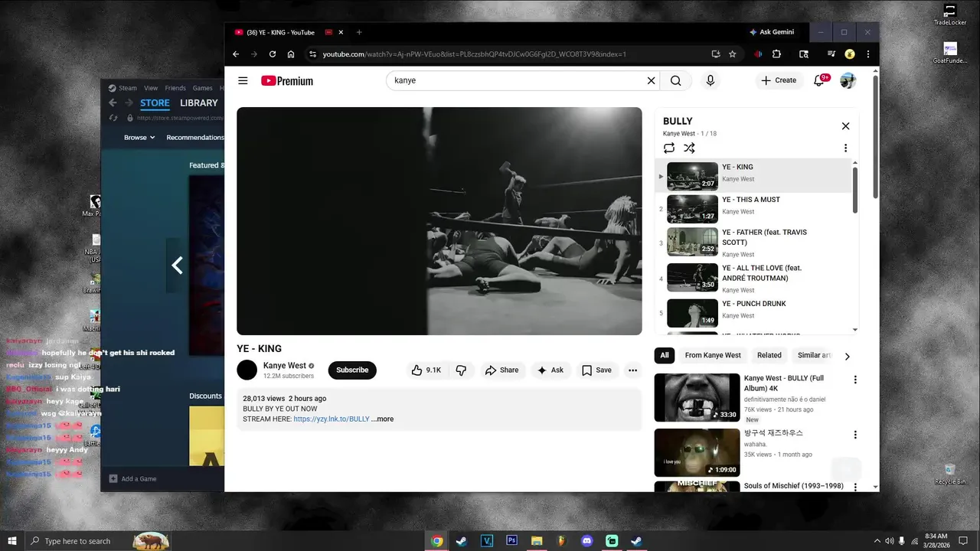Open Steam STORE tab in Steam window
The image size is (980, 551).
point(155,103)
